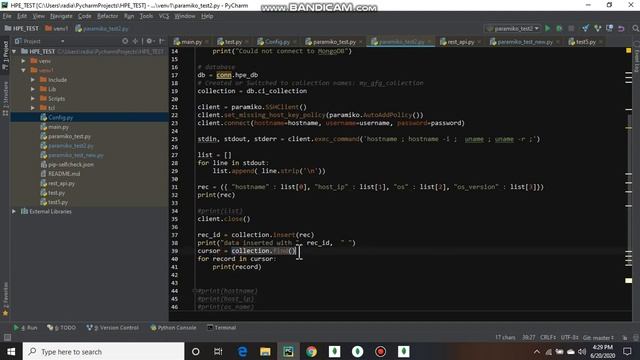The width and height of the screenshot is (640, 360).
Task: Collapse HPE_TEST root folder
Action: click(14, 51)
